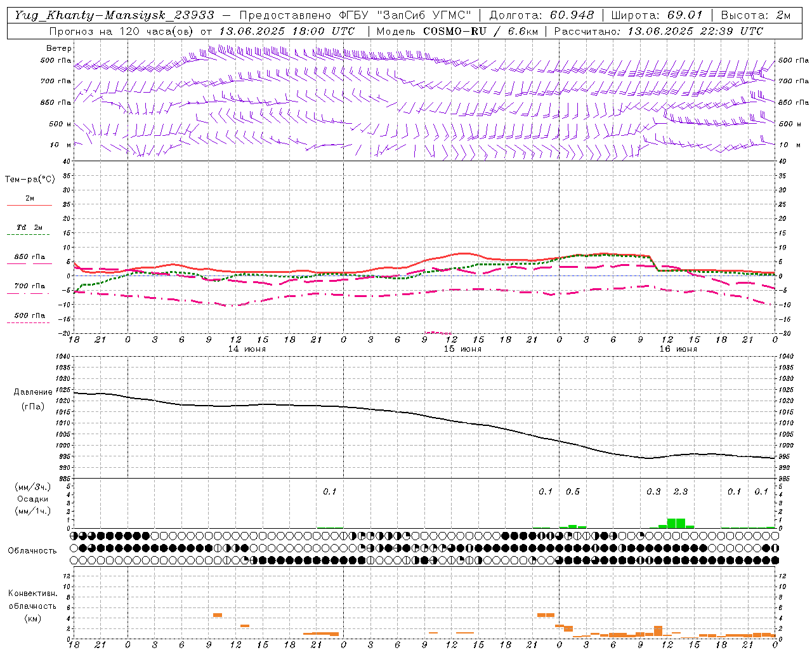Screen dimensions: 812x650
Task: Click the 'Давление' pressure panel label
Action: [x=33, y=392]
